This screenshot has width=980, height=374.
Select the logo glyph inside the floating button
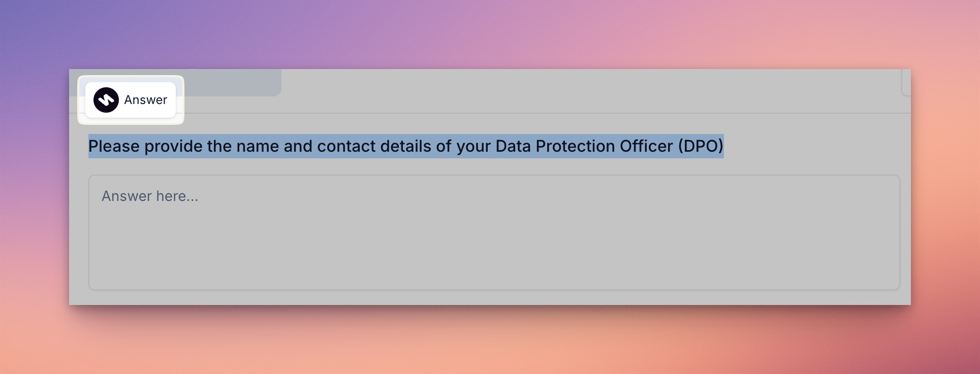pos(107,99)
